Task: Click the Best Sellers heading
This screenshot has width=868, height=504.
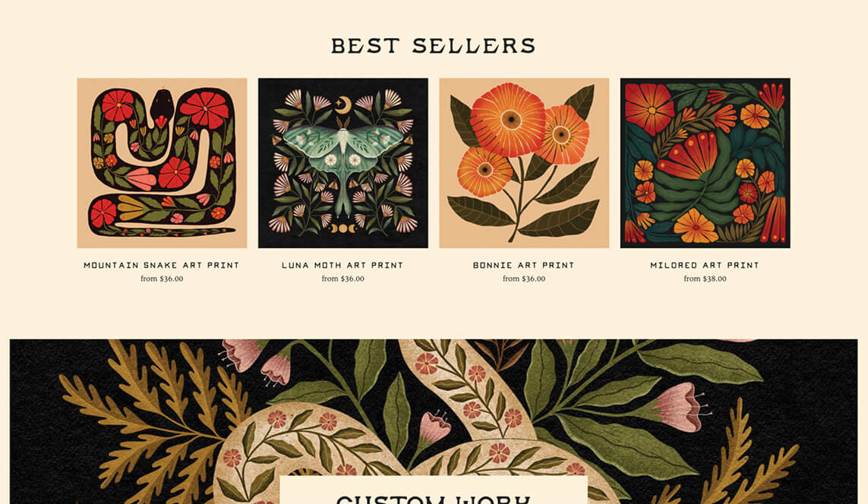Action: coord(434,46)
